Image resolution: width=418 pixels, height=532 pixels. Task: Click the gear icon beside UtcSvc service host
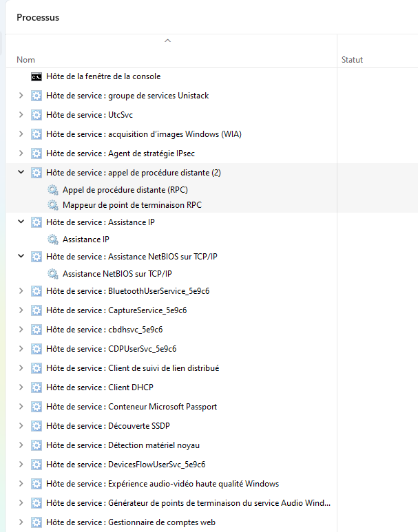(36, 115)
